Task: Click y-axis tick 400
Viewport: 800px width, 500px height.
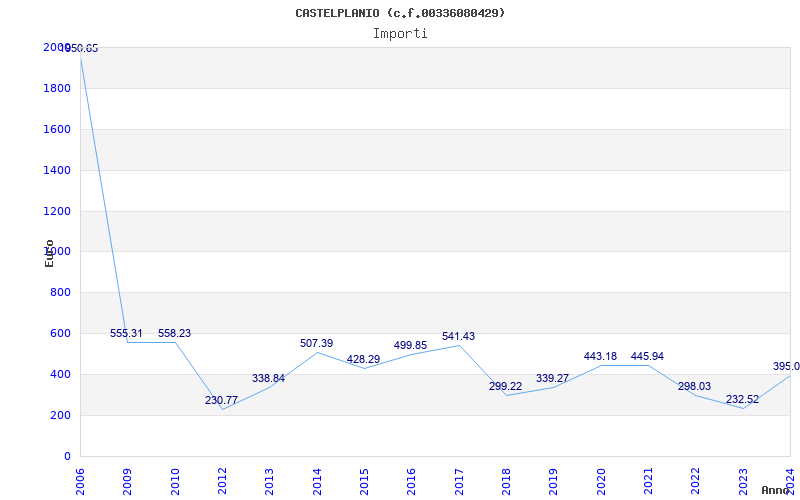Action: click(61, 374)
